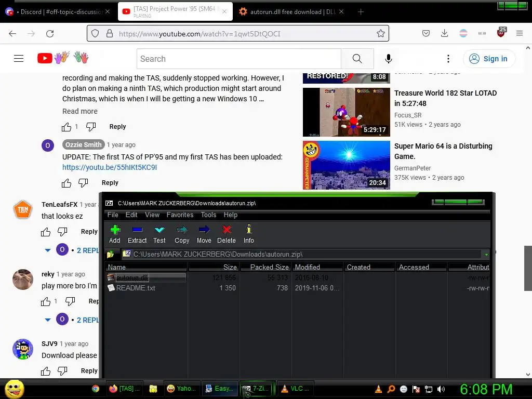Click the Move icon in 7-Zip toolbar
Viewport: 532px width, 399px height.
[204, 234]
